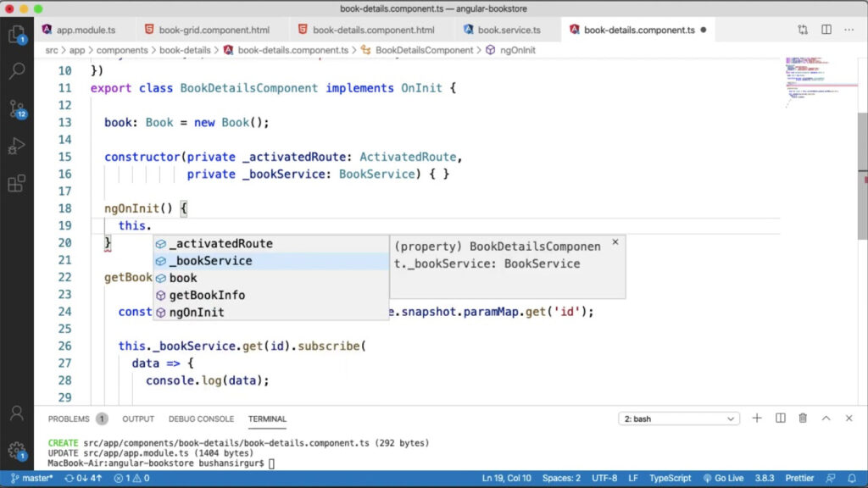Click the feedback icon in the status bar
The width and height of the screenshot is (868, 488).
[x=831, y=478]
